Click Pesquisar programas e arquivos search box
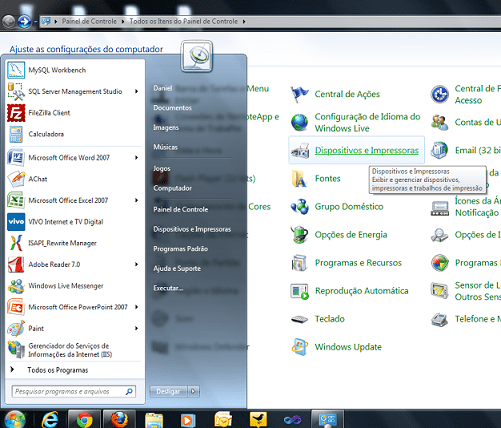Viewport: 501px width, 428px height. coord(74,391)
